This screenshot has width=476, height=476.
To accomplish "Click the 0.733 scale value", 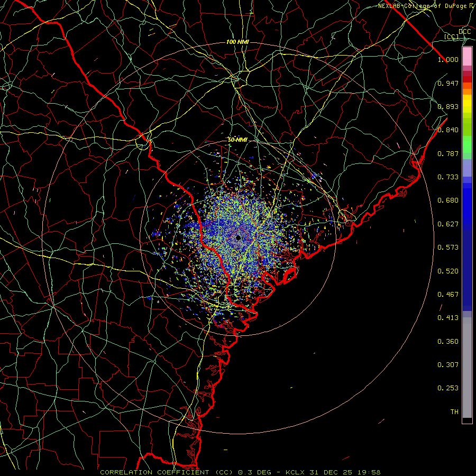I will point(448,177).
